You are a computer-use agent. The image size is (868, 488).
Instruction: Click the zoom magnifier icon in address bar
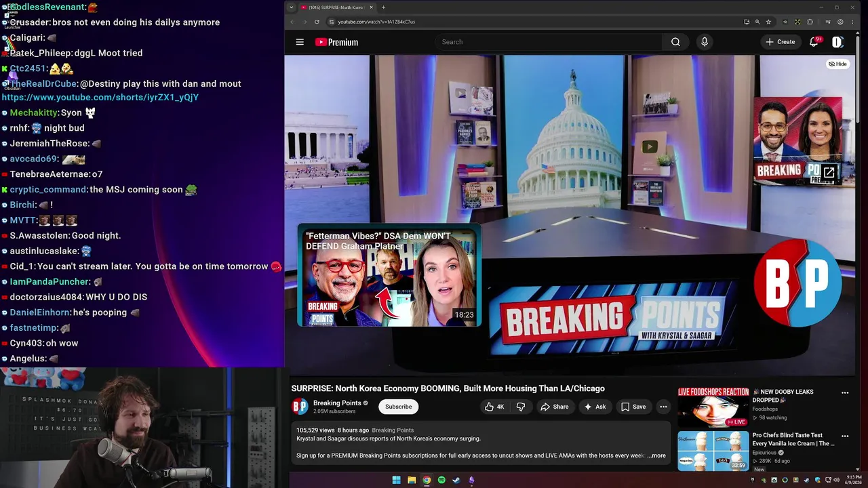tap(757, 22)
